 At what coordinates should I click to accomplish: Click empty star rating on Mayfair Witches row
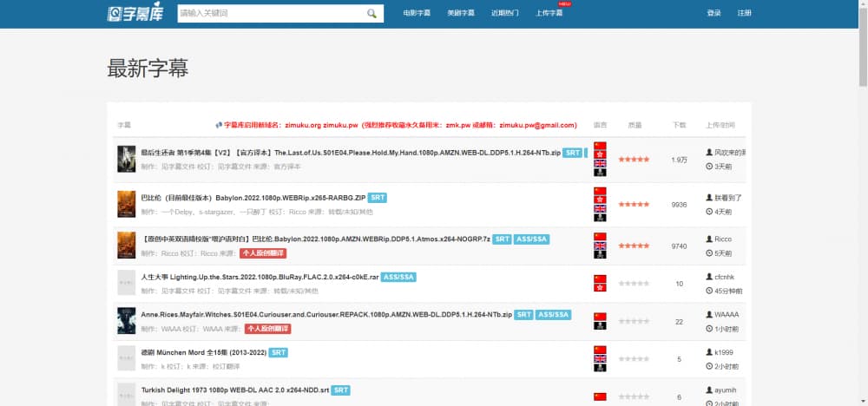(x=634, y=321)
